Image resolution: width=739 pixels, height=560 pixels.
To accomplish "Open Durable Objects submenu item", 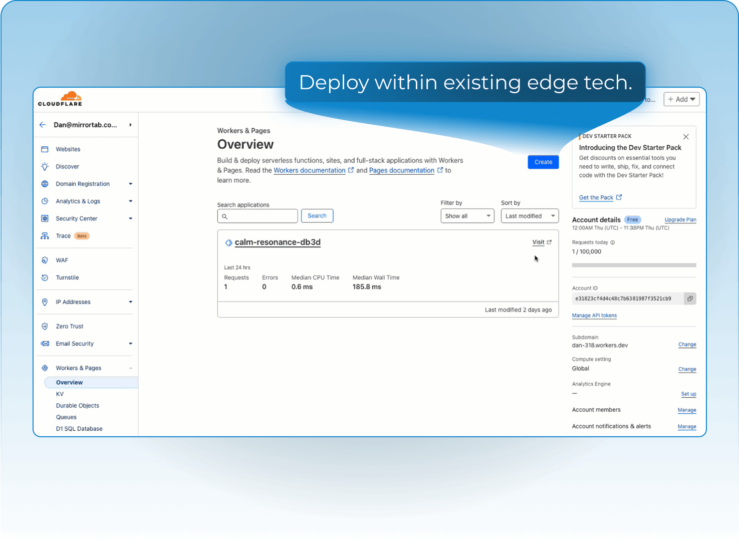I will pos(78,406).
